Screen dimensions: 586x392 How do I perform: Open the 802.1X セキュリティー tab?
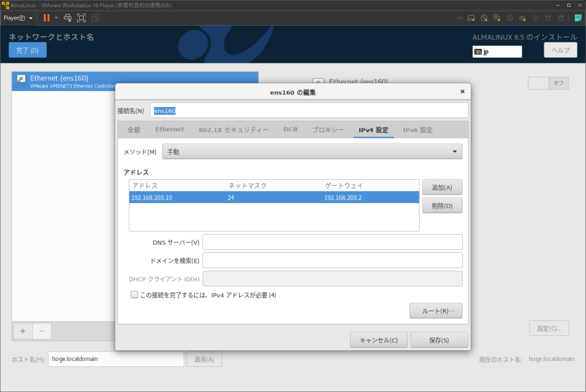click(233, 130)
